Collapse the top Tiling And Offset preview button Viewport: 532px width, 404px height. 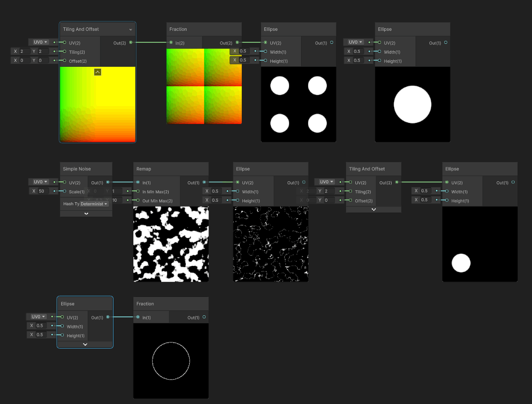(98, 72)
